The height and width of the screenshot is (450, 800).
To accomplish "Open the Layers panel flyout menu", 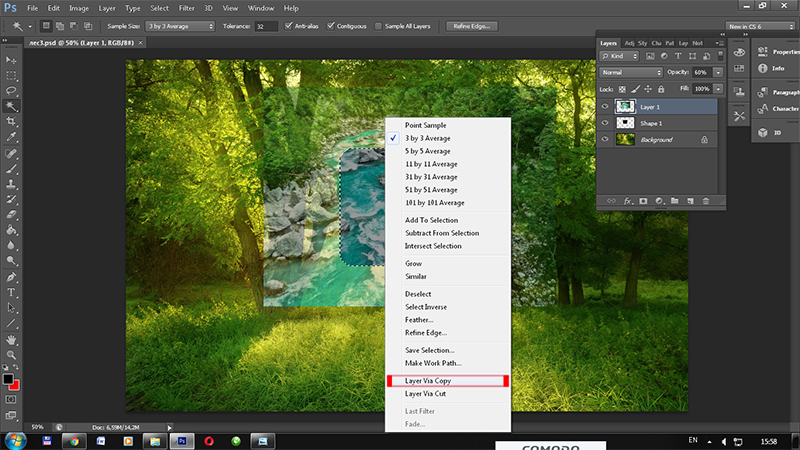I will click(719, 43).
